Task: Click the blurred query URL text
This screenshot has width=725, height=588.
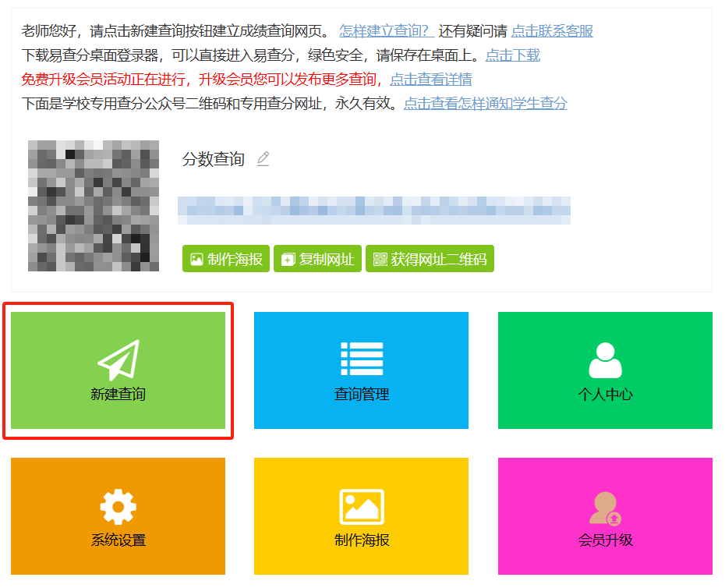Action: tap(374, 211)
